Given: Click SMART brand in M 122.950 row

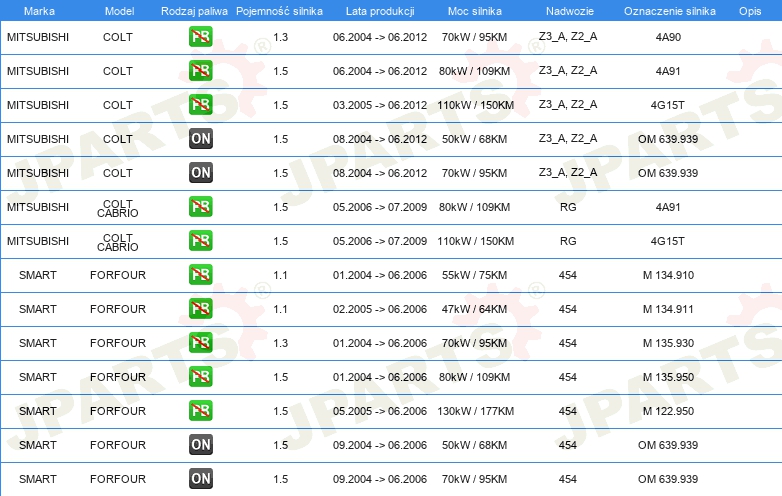Looking at the screenshot, I should (37, 411).
